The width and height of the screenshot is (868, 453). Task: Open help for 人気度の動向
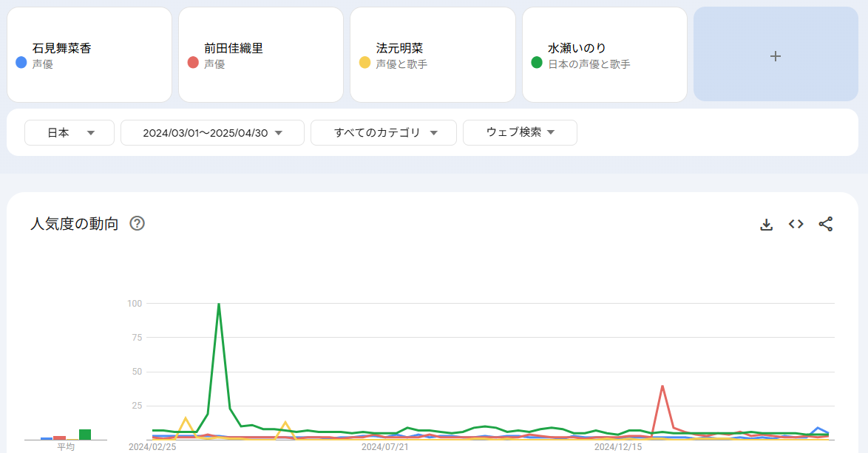[137, 224]
